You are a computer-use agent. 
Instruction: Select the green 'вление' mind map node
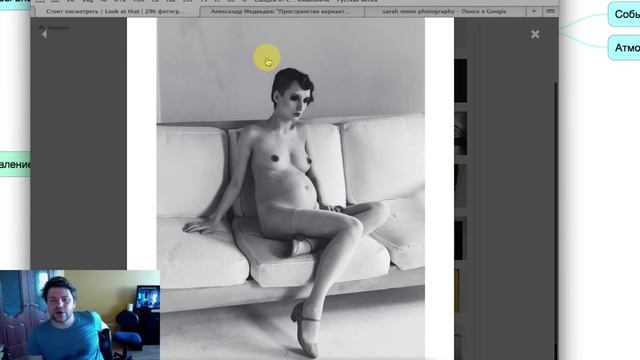point(15,164)
